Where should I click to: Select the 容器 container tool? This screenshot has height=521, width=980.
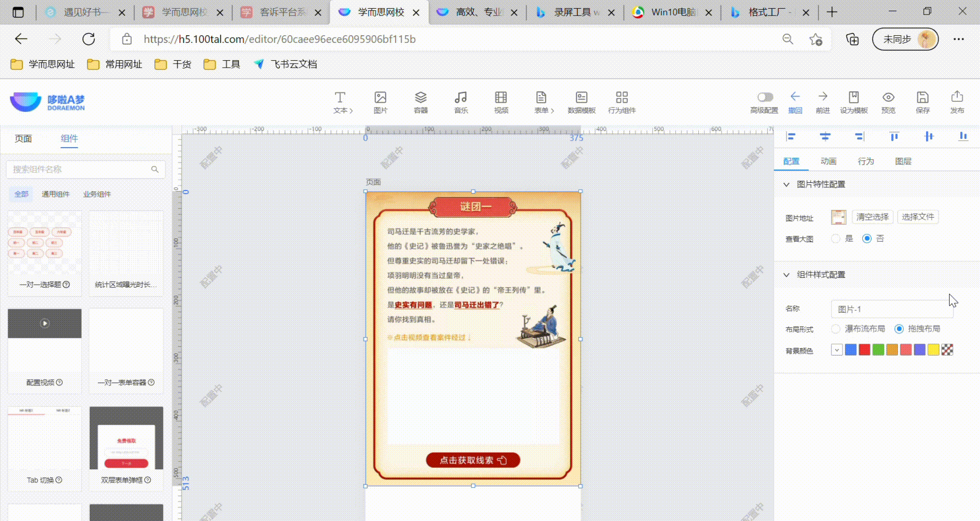click(x=421, y=98)
